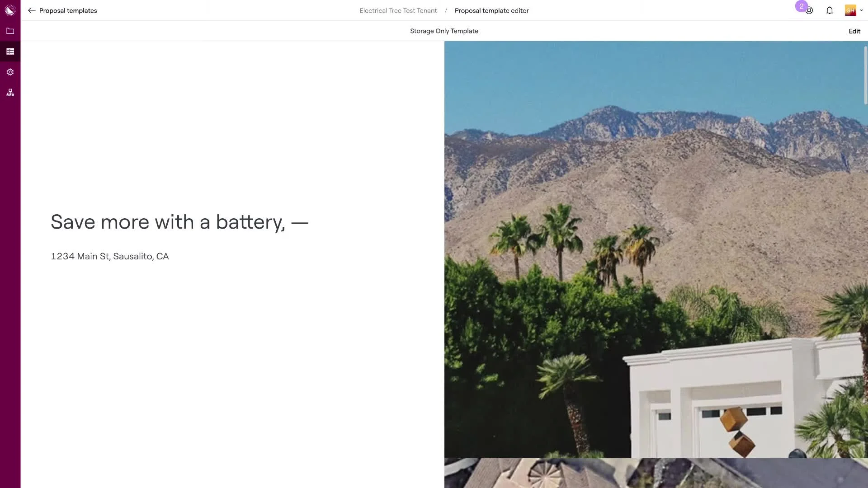The height and width of the screenshot is (488, 868).
Task: Select the database list icon in sidebar
Action: pyautogui.click(x=10, y=52)
